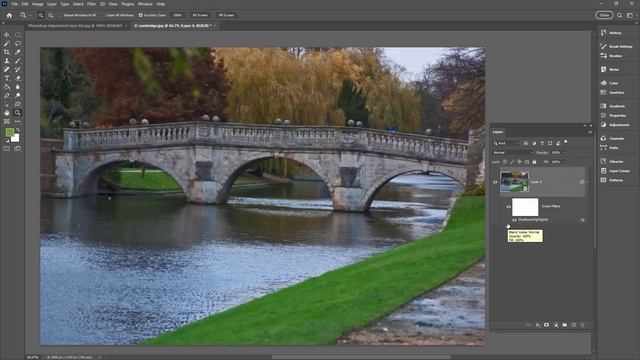Open the Layers panel options menu

590,132
